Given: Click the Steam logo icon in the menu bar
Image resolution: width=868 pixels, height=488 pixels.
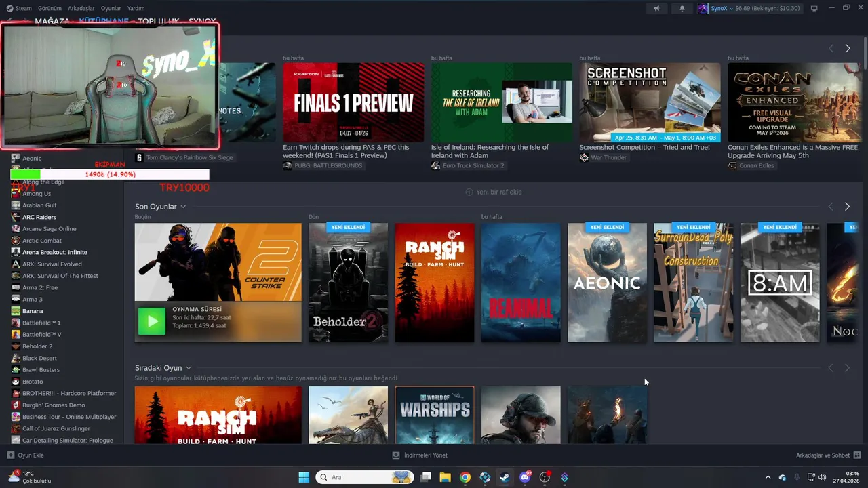Looking at the screenshot, I should (9, 8).
